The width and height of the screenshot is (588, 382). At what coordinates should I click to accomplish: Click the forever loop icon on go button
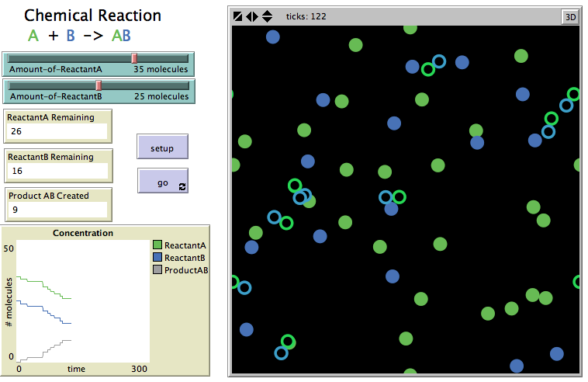(182, 187)
